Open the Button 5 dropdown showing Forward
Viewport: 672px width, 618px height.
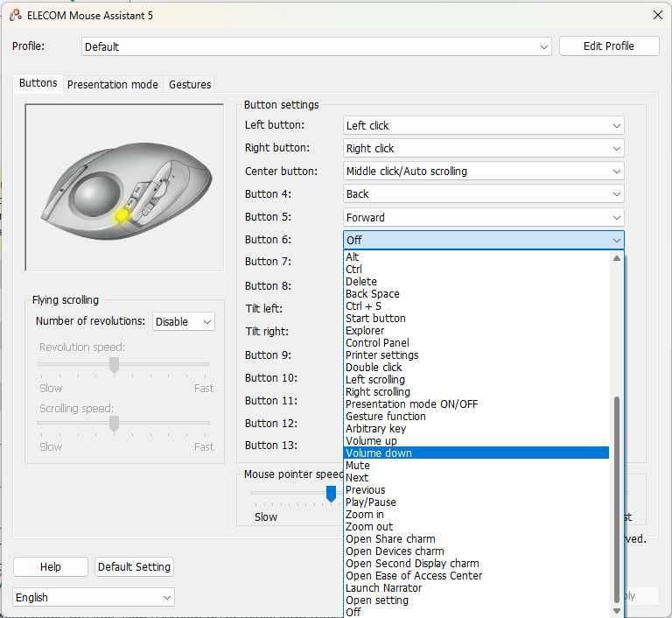(x=483, y=217)
